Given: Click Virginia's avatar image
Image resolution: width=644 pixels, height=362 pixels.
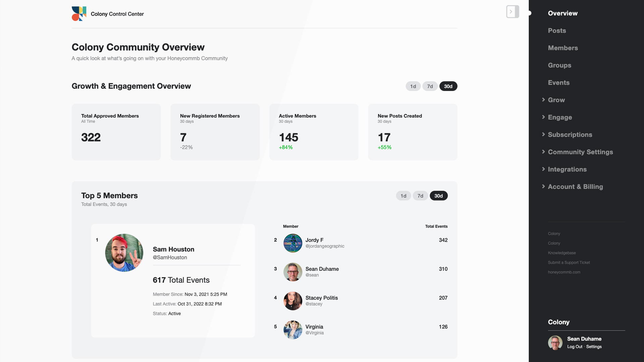Looking at the screenshot, I should click(292, 329).
